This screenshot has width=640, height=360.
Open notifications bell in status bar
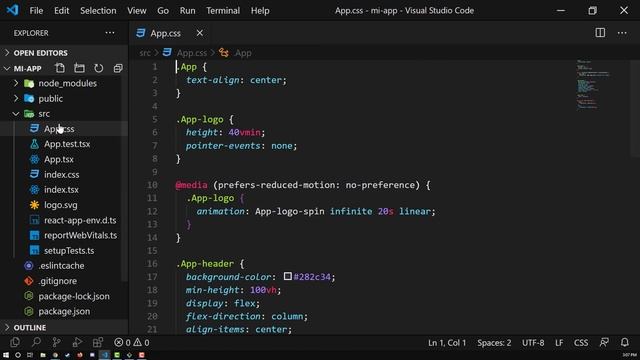click(x=624, y=342)
